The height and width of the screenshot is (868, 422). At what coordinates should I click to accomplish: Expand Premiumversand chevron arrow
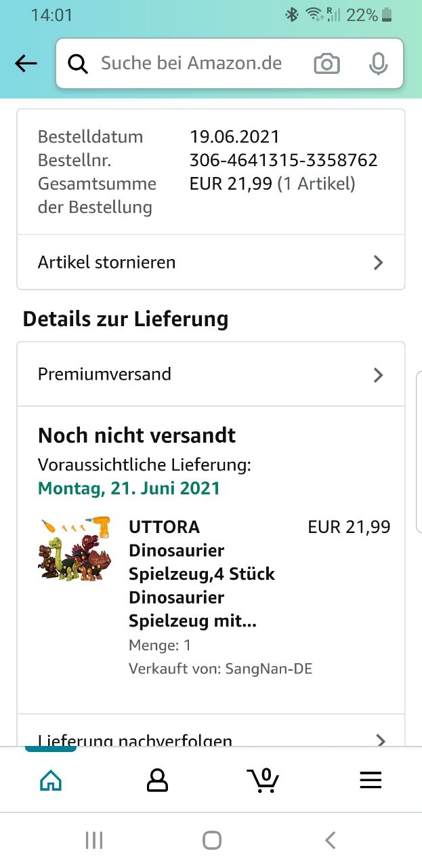point(379,375)
